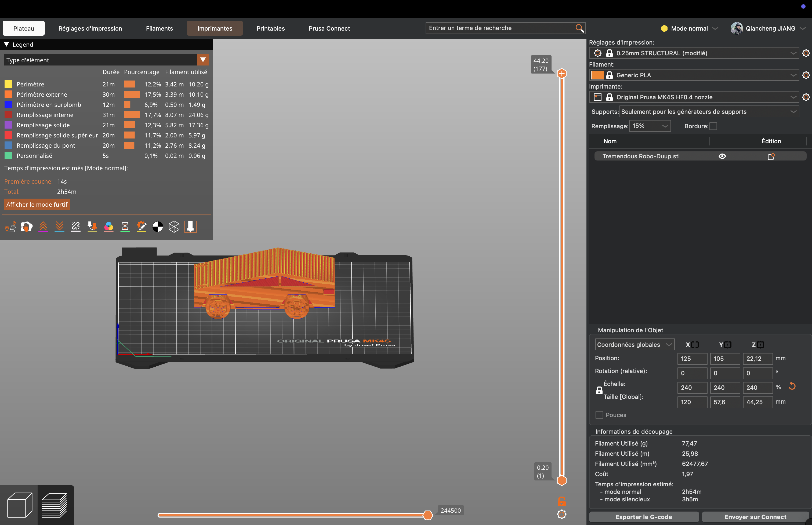Expand the Remplissage 15% dropdown
Viewport: 812px width, 525px height.
pos(650,126)
